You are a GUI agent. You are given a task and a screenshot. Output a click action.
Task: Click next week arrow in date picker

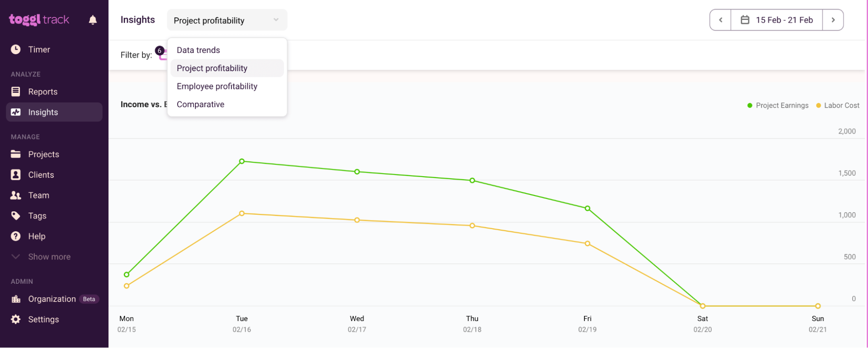click(x=832, y=20)
